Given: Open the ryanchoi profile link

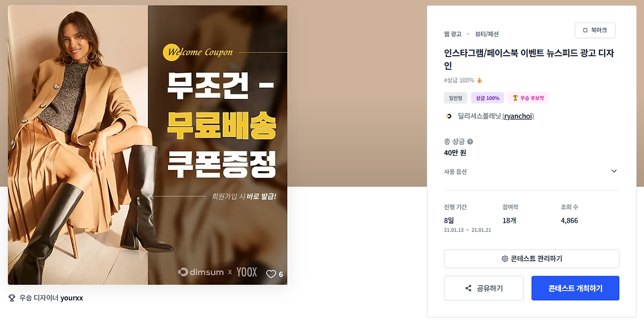Looking at the screenshot, I should click(518, 116).
